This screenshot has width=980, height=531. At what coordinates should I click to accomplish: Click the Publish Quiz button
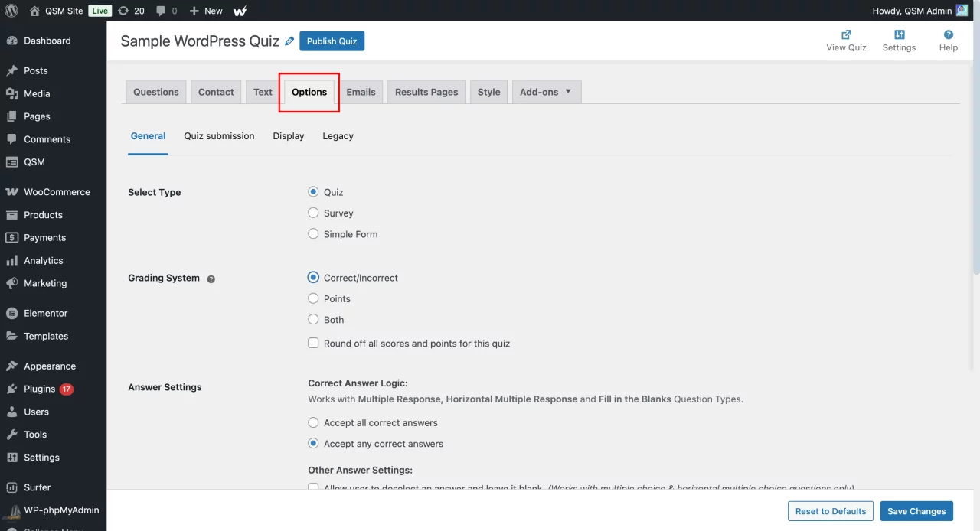[x=332, y=41]
